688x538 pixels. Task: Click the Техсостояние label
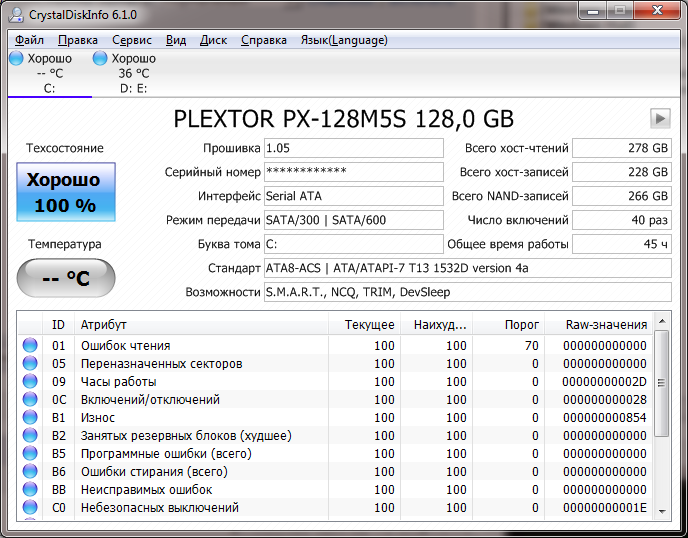(x=65, y=148)
